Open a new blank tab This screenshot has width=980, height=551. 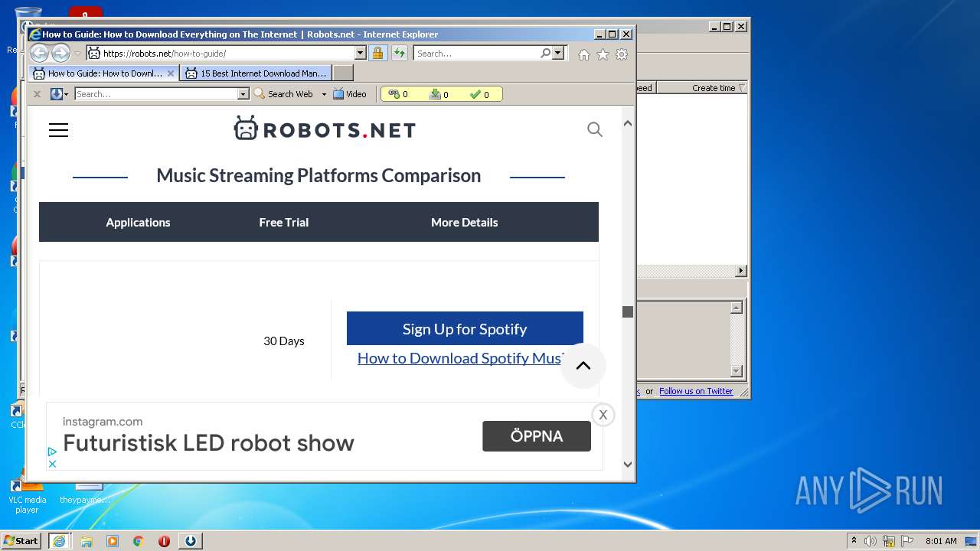click(x=343, y=73)
